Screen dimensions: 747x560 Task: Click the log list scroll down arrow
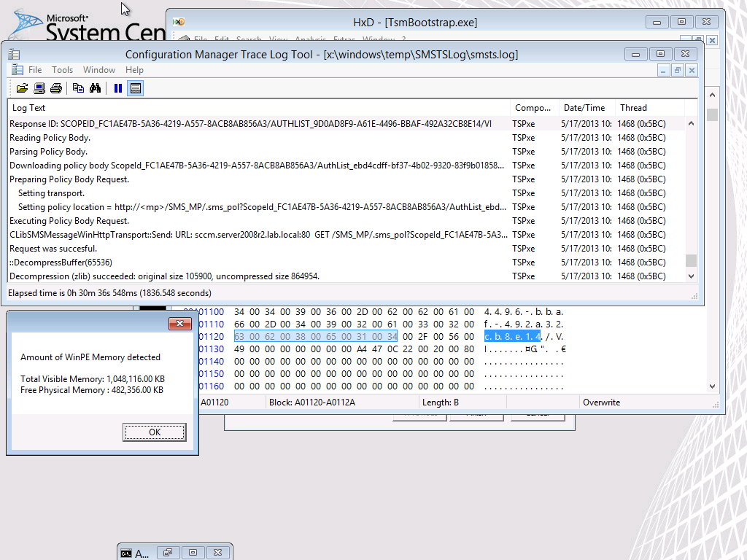pos(692,276)
